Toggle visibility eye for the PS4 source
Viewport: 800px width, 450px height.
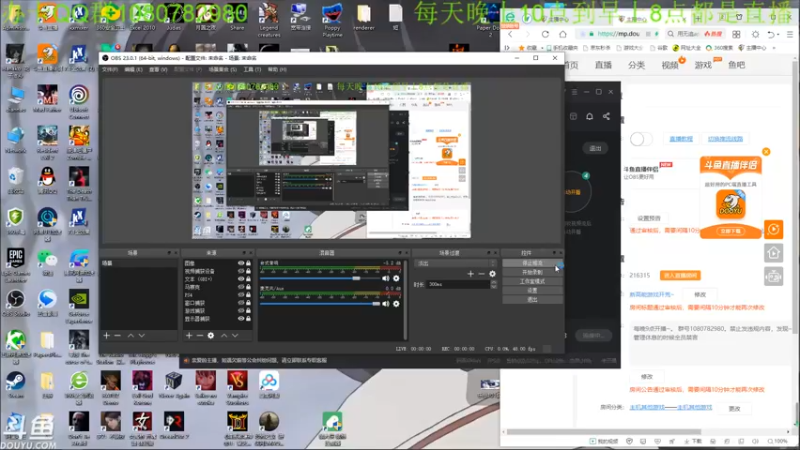pyautogui.click(x=241, y=295)
